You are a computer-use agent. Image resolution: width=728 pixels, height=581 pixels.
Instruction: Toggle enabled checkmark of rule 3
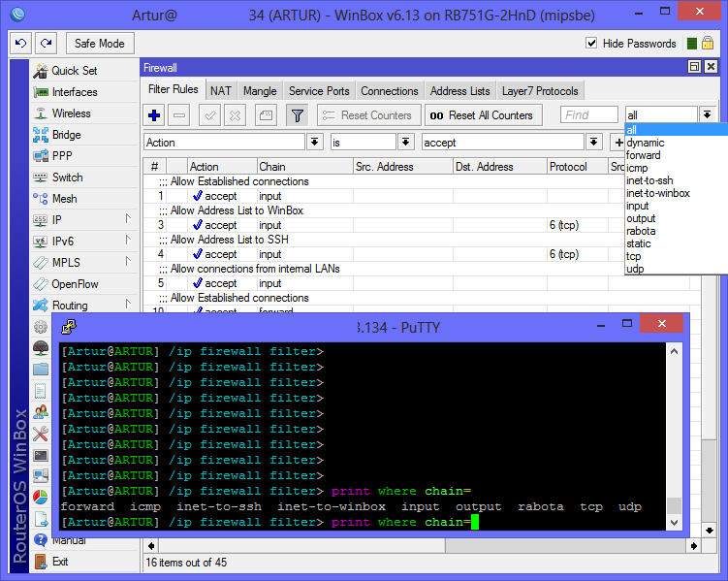(198, 225)
